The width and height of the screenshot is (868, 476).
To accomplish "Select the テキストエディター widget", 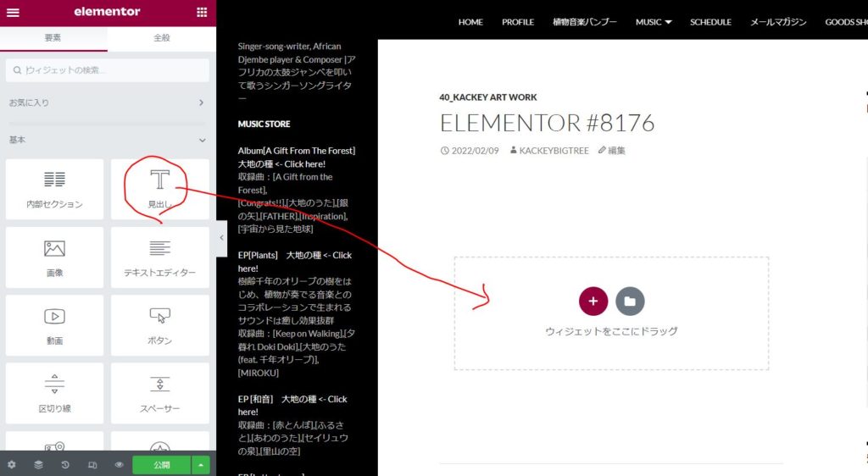I will click(160, 257).
